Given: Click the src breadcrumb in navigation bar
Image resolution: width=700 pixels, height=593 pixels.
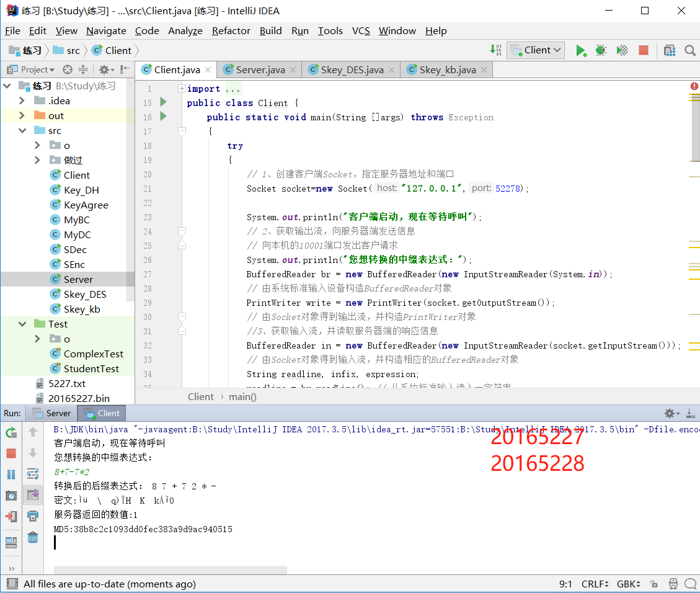Looking at the screenshot, I should 67,50.
